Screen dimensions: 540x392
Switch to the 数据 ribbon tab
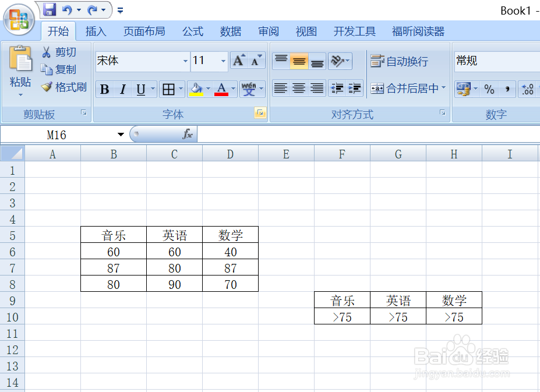click(x=230, y=31)
